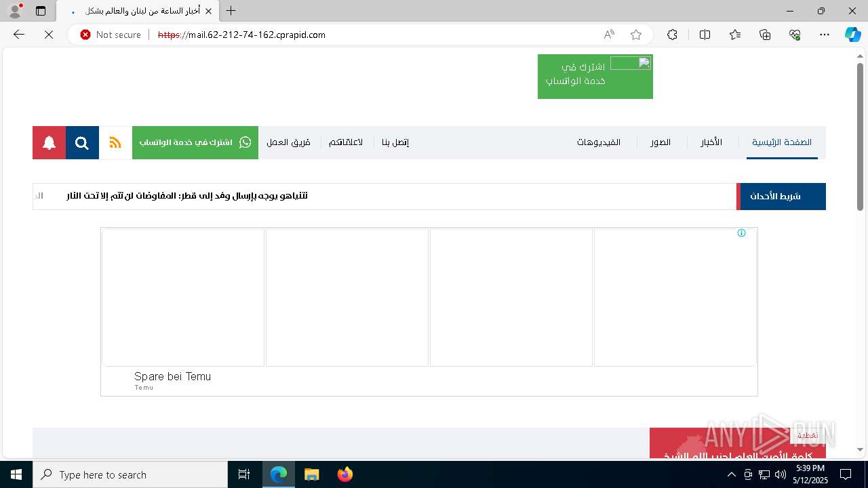Open the Windows notification center icon
868x488 pixels.
click(x=846, y=474)
